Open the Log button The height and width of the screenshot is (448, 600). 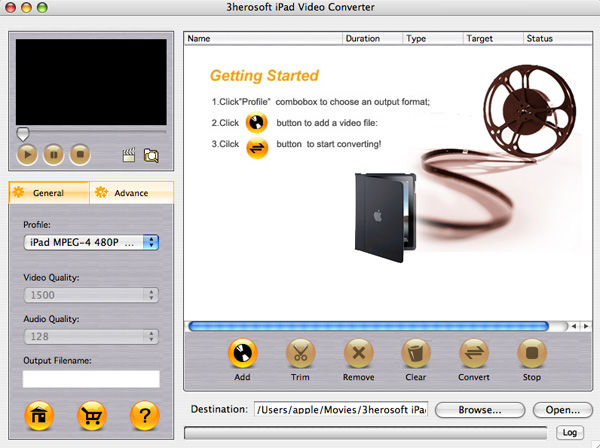click(569, 433)
